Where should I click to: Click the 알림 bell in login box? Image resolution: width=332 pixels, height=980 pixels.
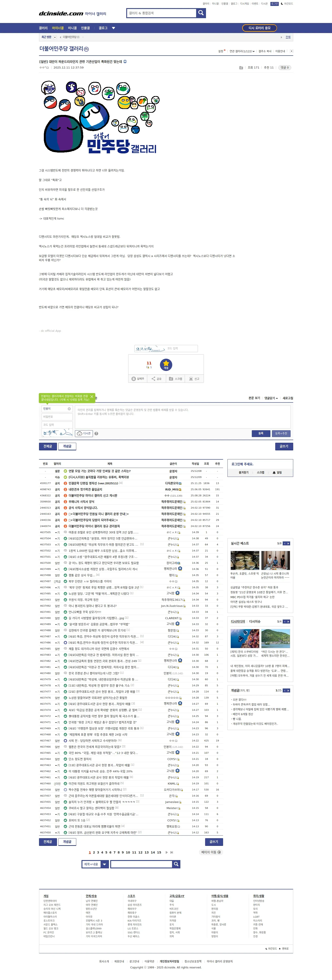pyautogui.click(x=277, y=473)
